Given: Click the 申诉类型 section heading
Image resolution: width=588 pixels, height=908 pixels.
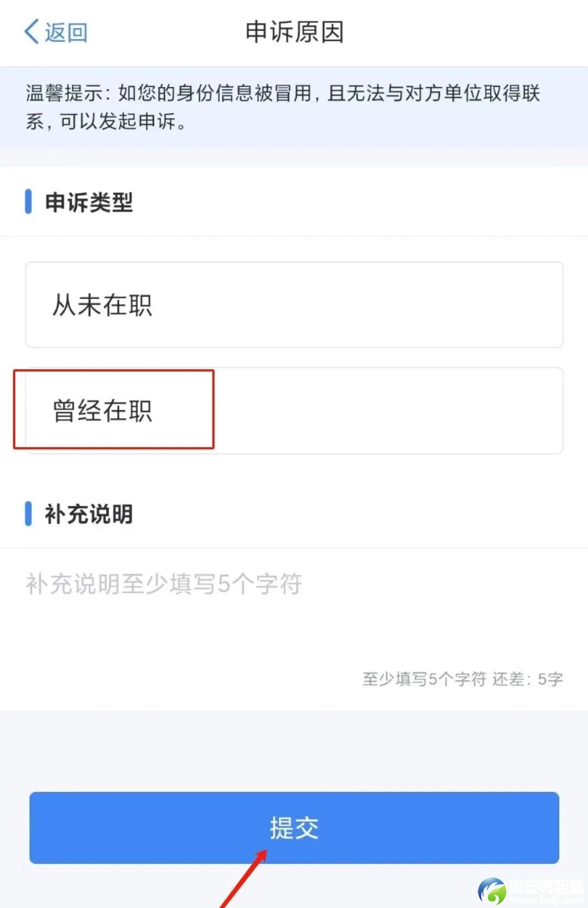Looking at the screenshot, I should (x=89, y=202).
